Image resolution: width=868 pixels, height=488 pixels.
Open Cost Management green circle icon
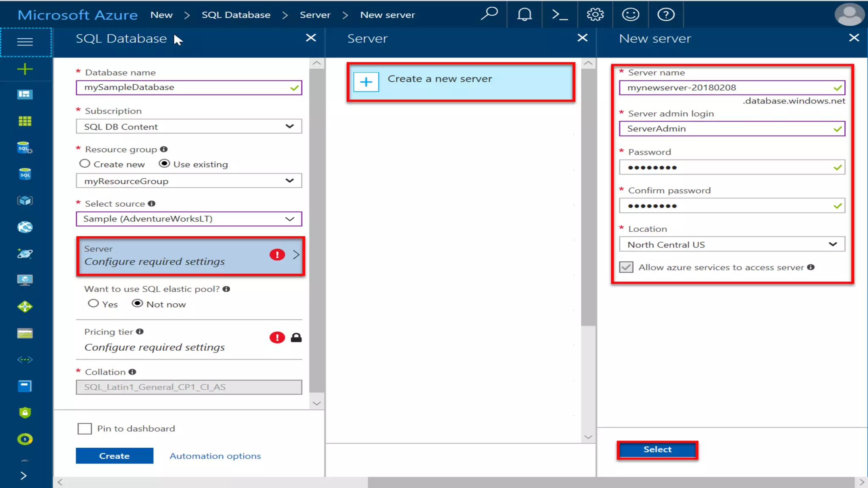tap(25, 439)
